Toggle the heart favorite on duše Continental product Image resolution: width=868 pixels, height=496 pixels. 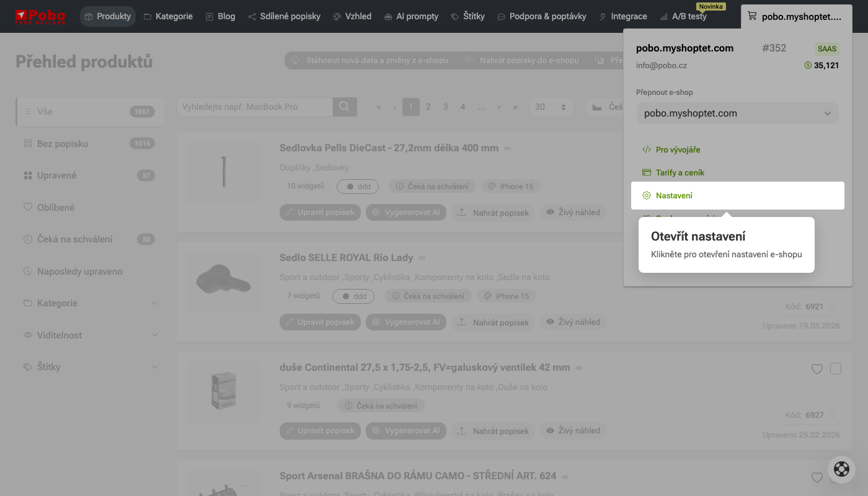pyautogui.click(x=817, y=369)
